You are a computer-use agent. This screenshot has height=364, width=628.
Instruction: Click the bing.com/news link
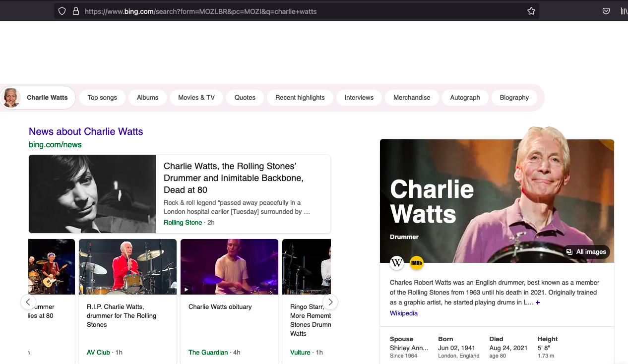pyautogui.click(x=55, y=145)
